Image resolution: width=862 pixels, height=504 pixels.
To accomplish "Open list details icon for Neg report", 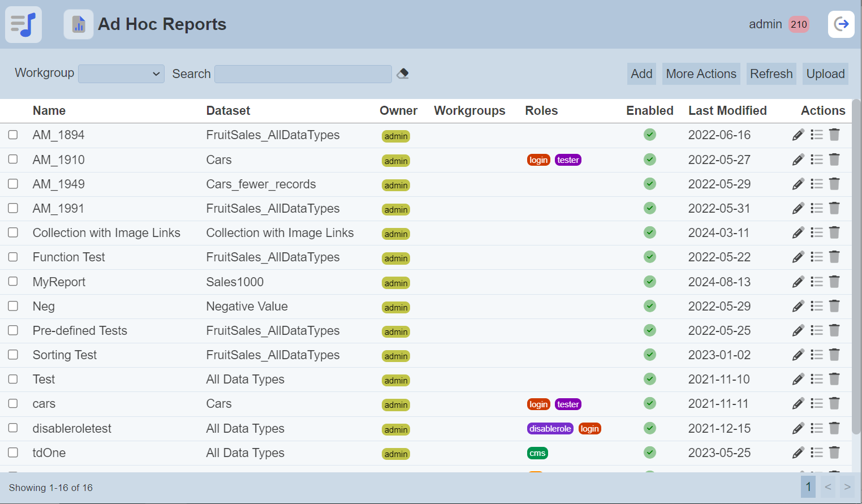I will [x=816, y=306].
